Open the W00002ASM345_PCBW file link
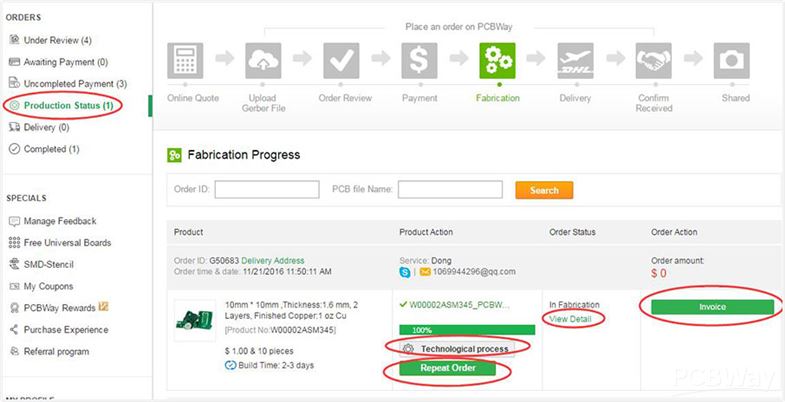The width and height of the screenshot is (785, 402). (x=459, y=304)
